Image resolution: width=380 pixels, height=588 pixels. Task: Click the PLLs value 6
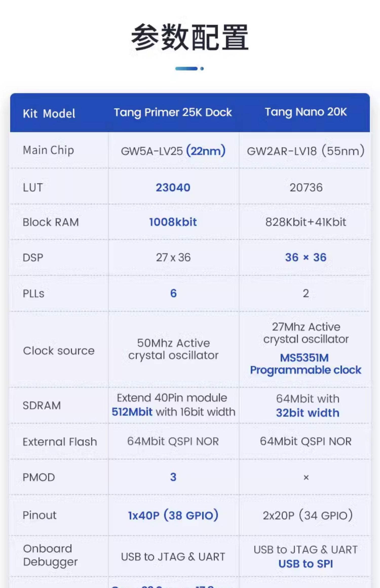173,293
